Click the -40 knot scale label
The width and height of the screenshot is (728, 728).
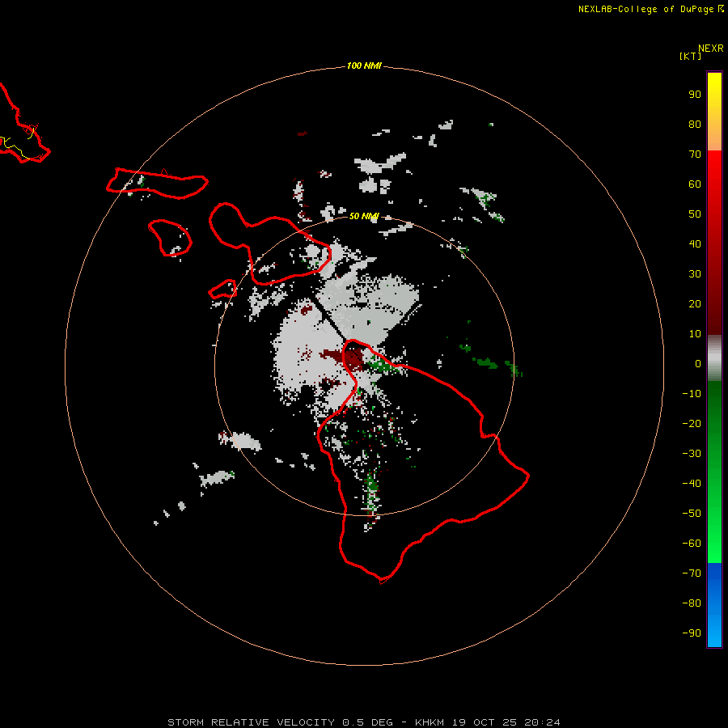(x=692, y=484)
